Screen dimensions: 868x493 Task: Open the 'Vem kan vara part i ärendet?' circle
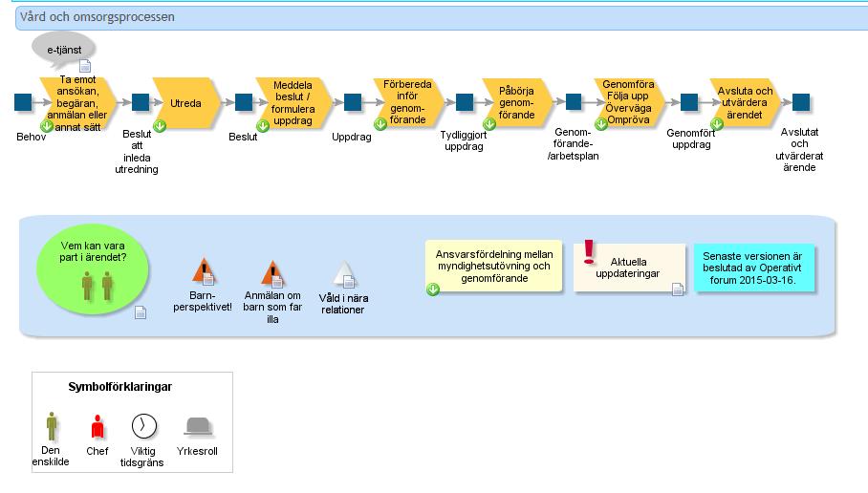click(x=93, y=270)
